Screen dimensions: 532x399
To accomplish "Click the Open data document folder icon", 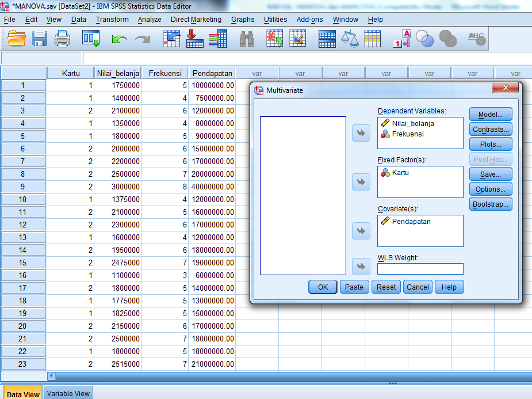I will pyautogui.click(x=17, y=39).
